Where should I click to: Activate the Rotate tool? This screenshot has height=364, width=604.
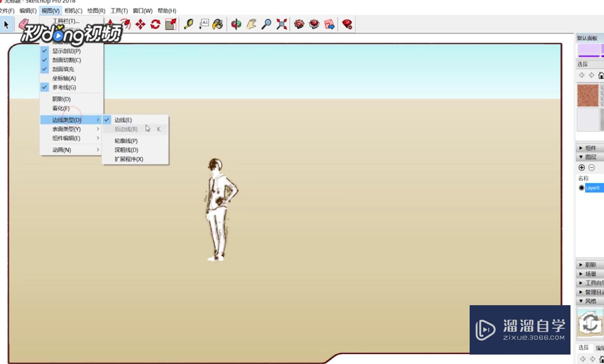point(155,24)
